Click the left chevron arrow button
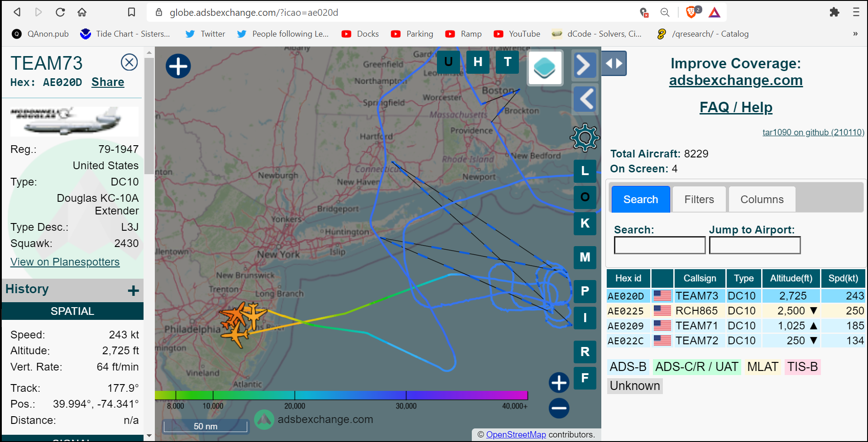 click(585, 99)
